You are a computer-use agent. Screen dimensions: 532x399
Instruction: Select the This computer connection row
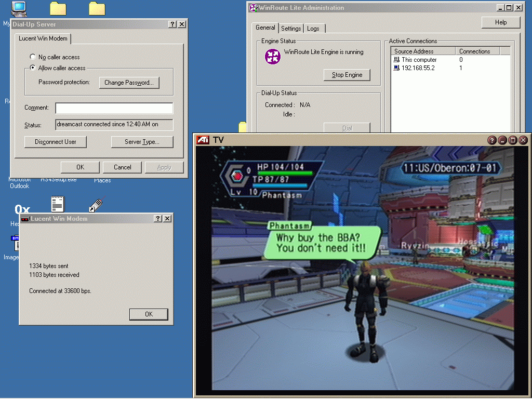pos(450,59)
